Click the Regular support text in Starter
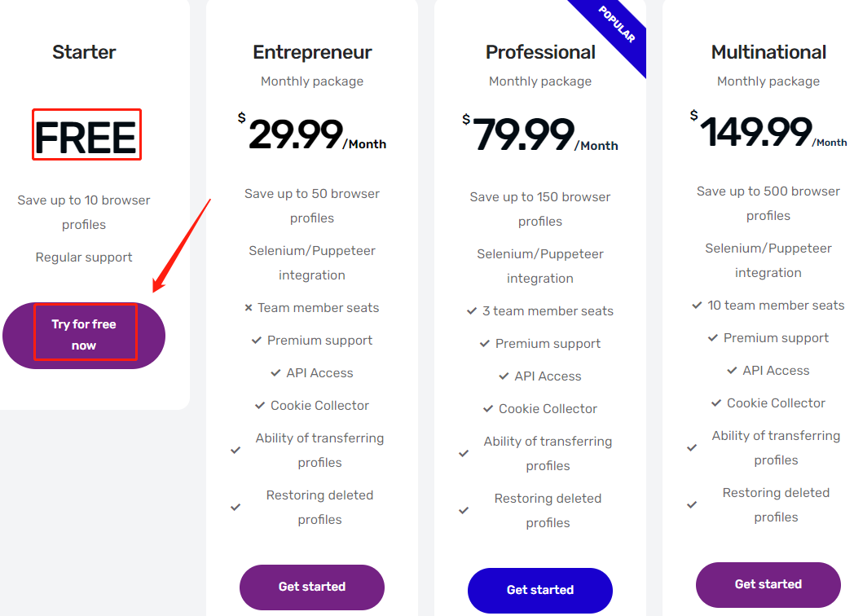Screen dimensions: 854x616 pyautogui.click(x=84, y=257)
